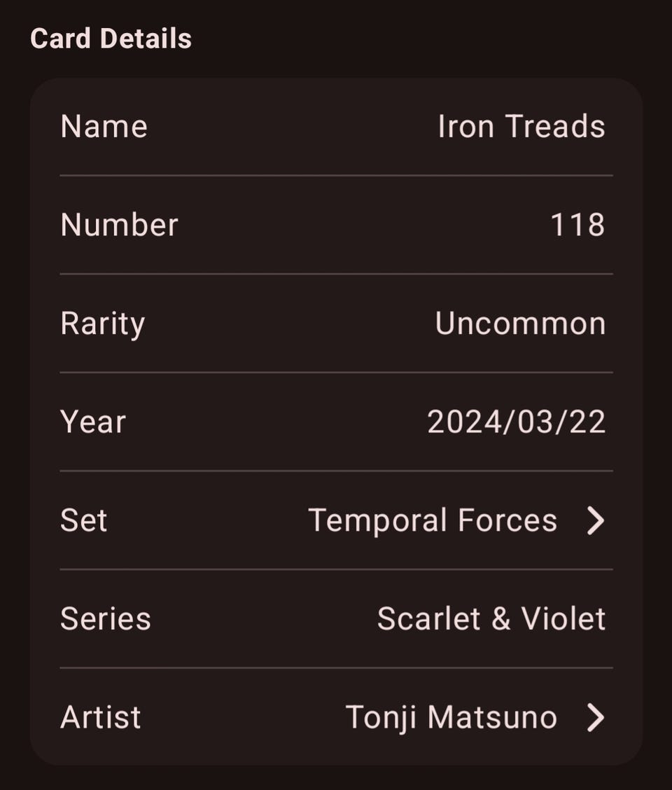Click the divider line below the Name row
The height and width of the screenshot is (790, 672).
pyautogui.click(x=336, y=175)
